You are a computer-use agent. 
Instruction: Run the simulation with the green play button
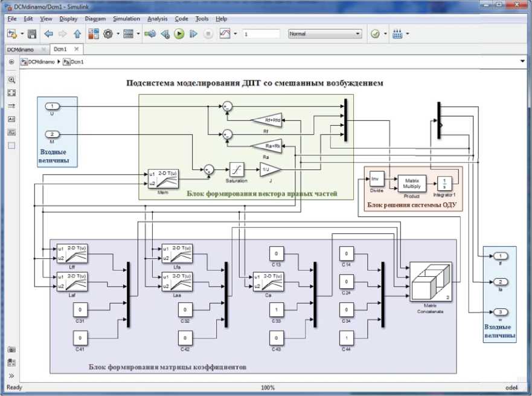[x=179, y=34]
